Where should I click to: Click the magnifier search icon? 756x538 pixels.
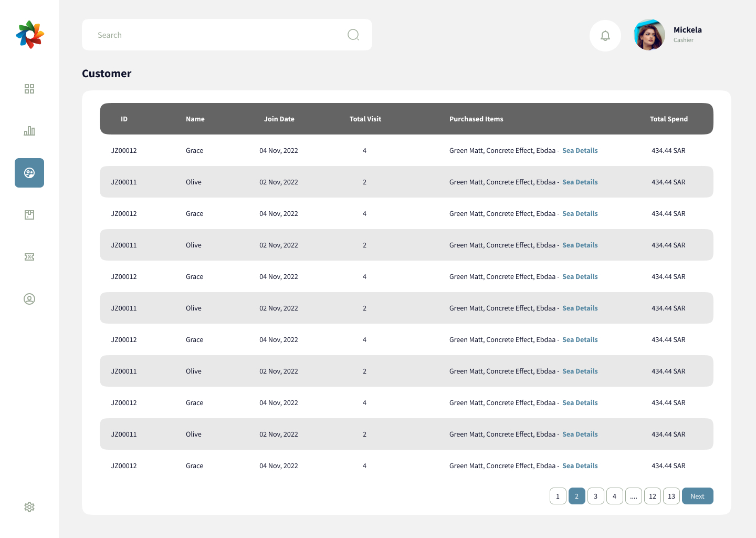353,35
